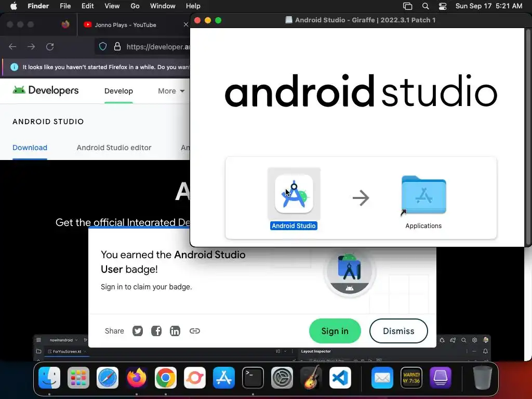Reload the page in Firefox

[x=50, y=46]
